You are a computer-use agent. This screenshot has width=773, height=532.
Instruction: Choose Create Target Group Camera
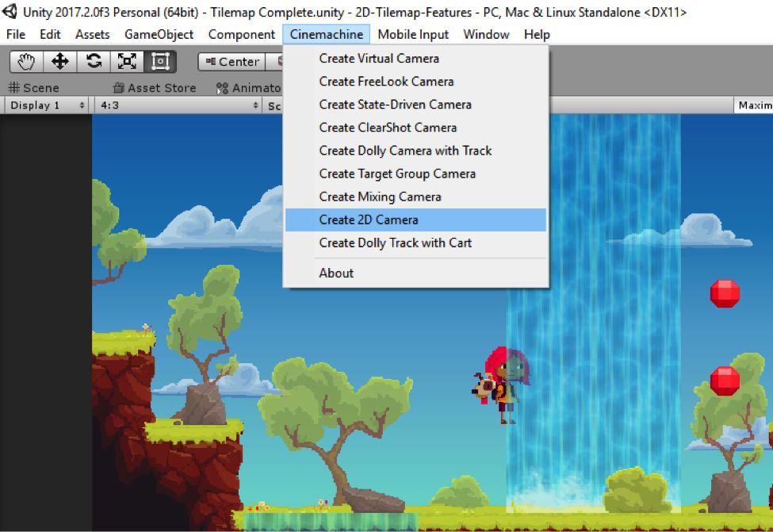click(415, 174)
